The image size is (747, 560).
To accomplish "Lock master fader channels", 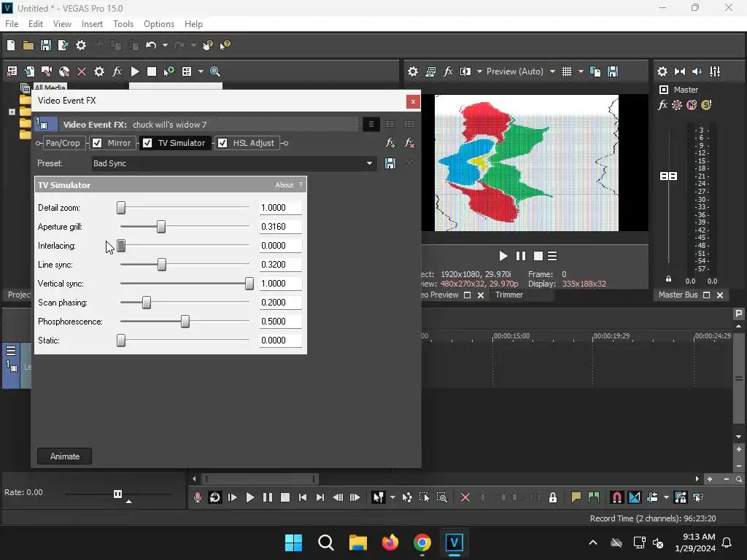I will tap(668, 279).
